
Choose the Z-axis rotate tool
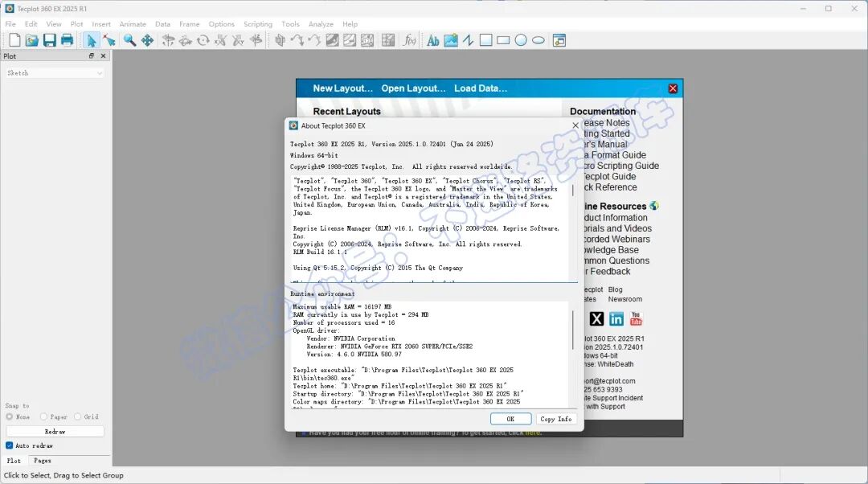point(256,40)
